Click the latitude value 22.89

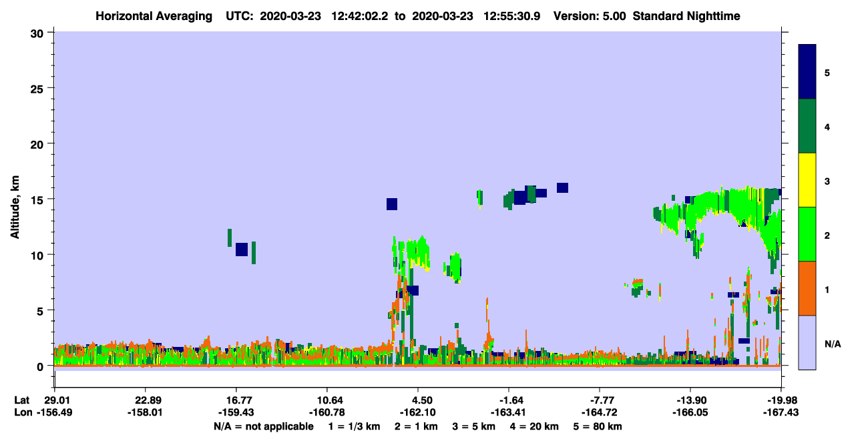pyautogui.click(x=145, y=400)
